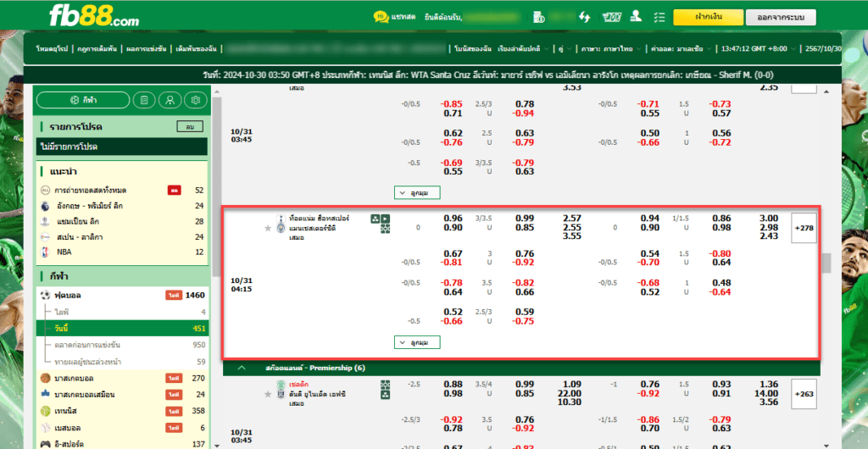The width and height of the screenshot is (868, 449).
Task: Open the sort order 'เรียงลำดับปกติ' dropdown
Action: pos(524,48)
